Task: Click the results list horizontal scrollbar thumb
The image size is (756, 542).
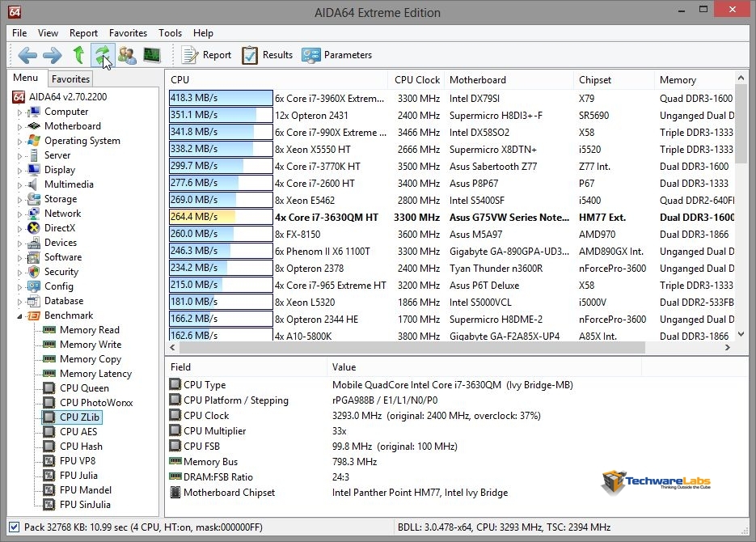Action: click(412, 347)
